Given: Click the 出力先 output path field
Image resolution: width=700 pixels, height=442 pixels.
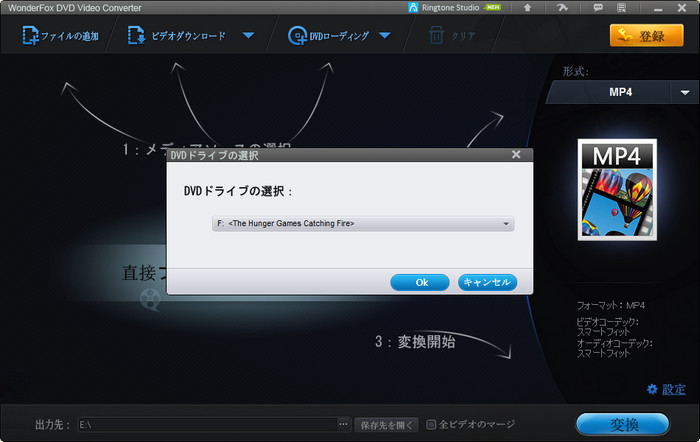Looking at the screenshot, I should tap(208, 425).
